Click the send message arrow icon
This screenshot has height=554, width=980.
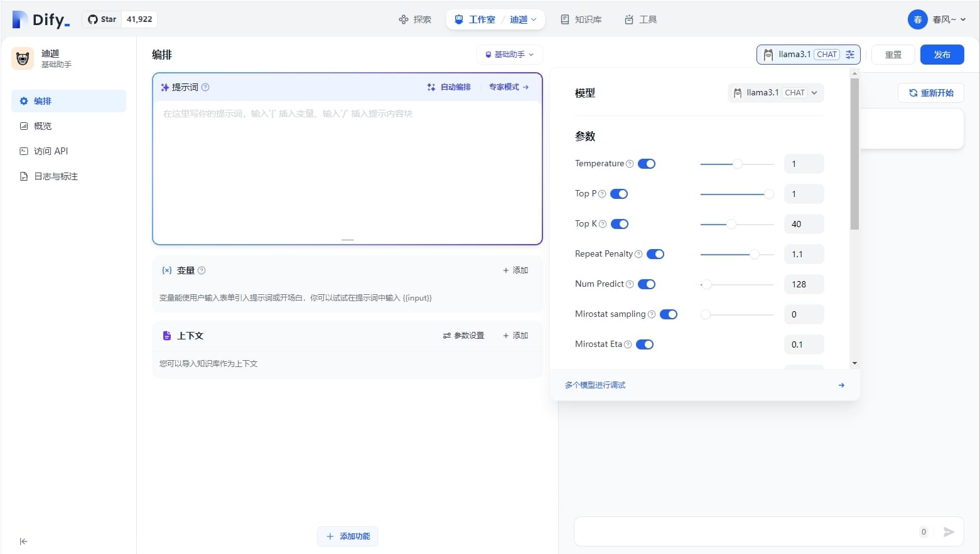[949, 532]
